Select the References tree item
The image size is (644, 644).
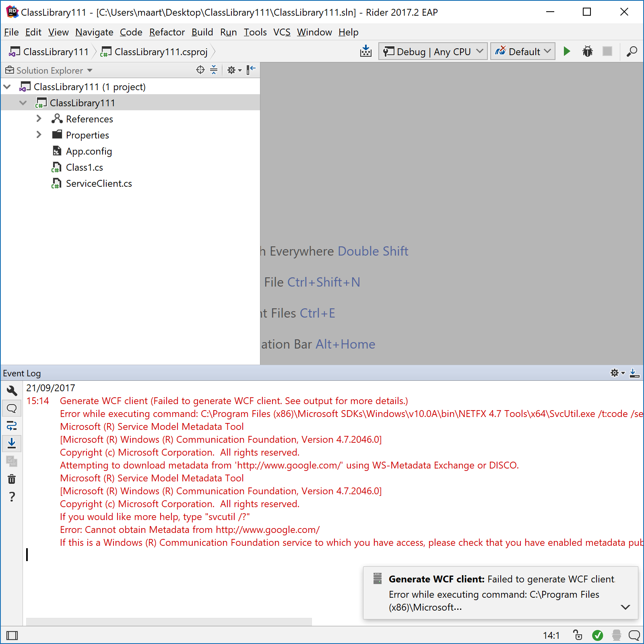tap(89, 119)
